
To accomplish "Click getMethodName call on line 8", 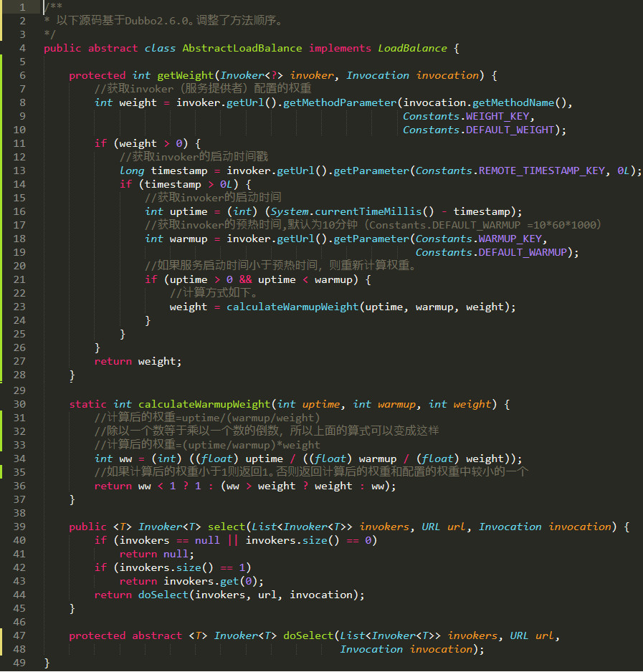I will 513,102.
